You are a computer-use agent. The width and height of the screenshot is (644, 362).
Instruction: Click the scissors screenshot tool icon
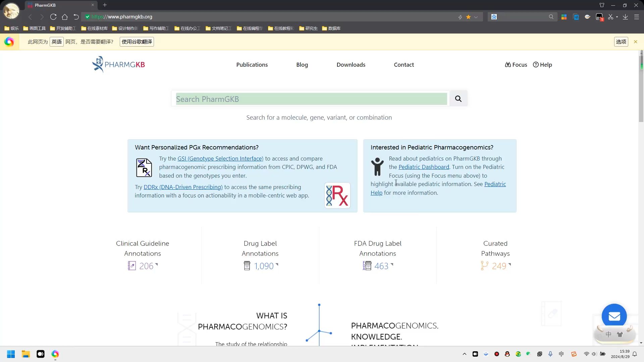(x=610, y=17)
